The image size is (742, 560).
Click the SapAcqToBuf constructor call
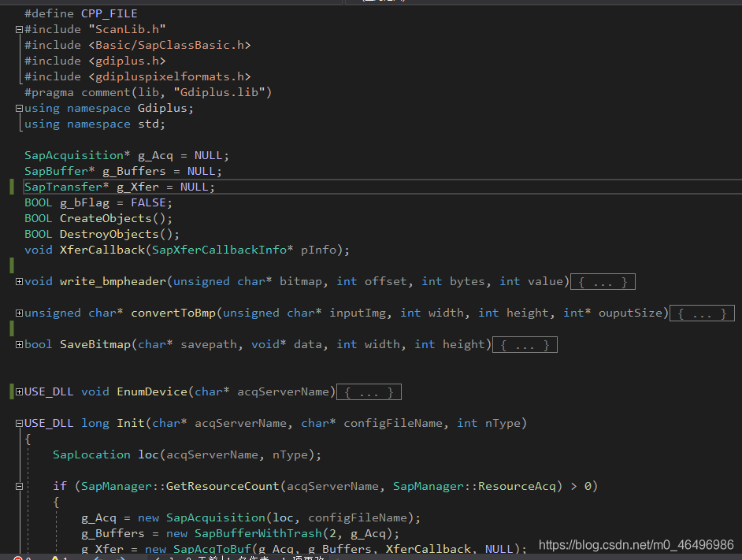coord(212,549)
